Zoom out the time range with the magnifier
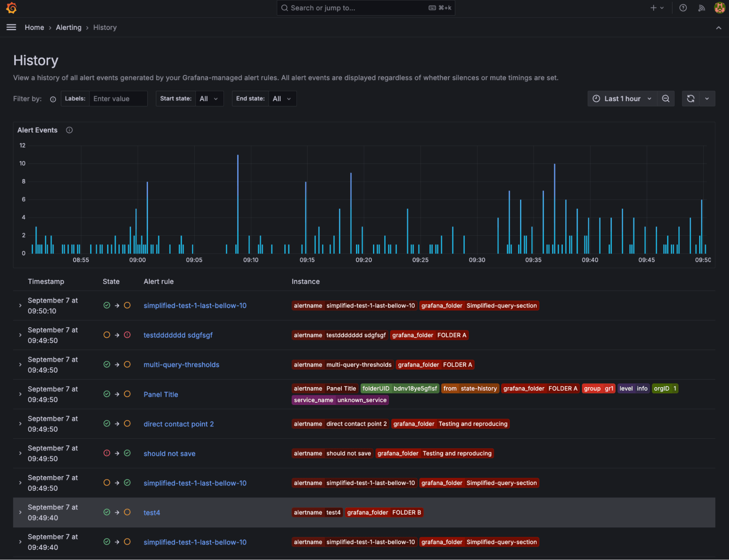The height and width of the screenshot is (560, 729). point(666,99)
